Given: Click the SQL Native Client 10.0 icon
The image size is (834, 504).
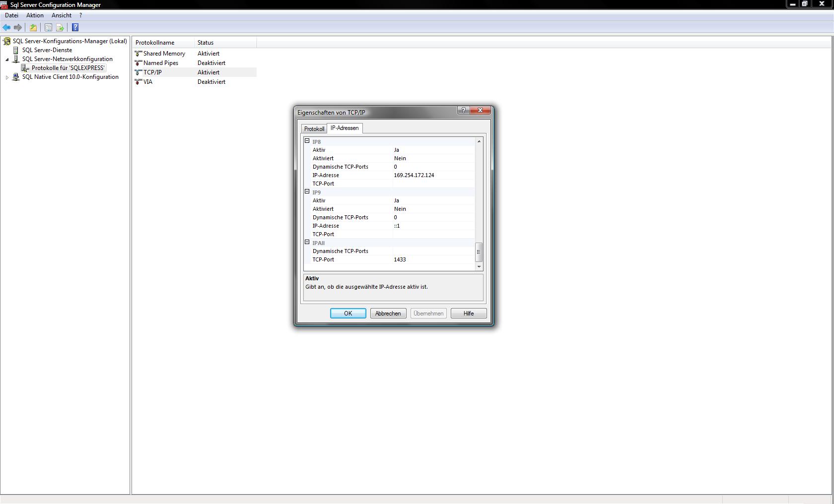Looking at the screenshot, I should coord(16,77).
